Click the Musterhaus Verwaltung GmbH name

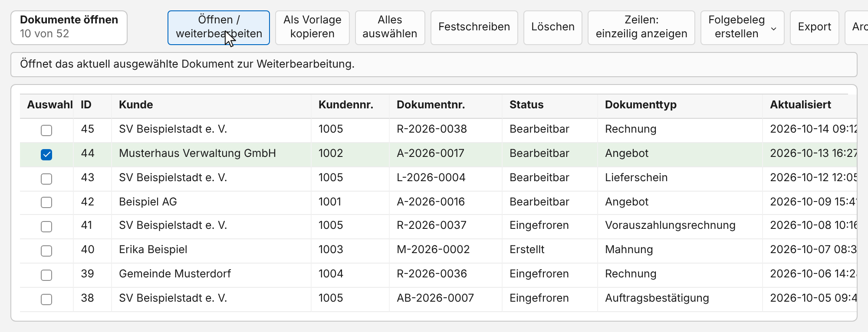tap(197, 153)
